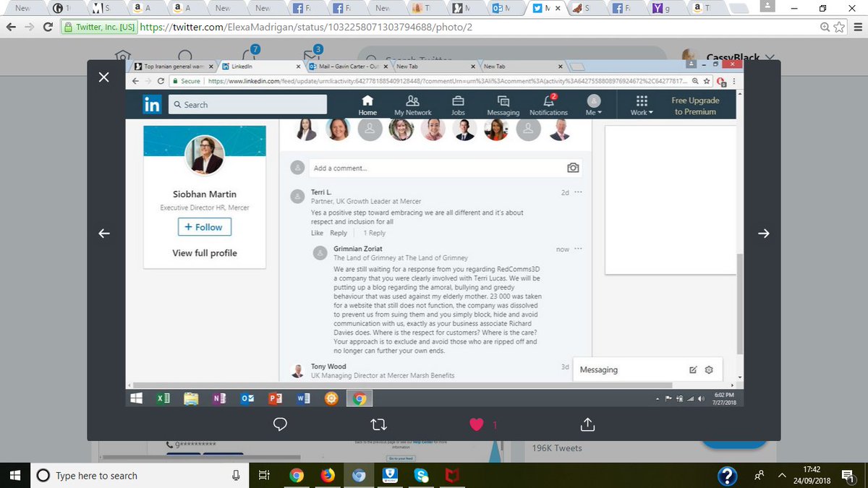The width and height of the screenshot is (868, 488).
Task: Open options for Terri L. comment
Action: (577, 192)
